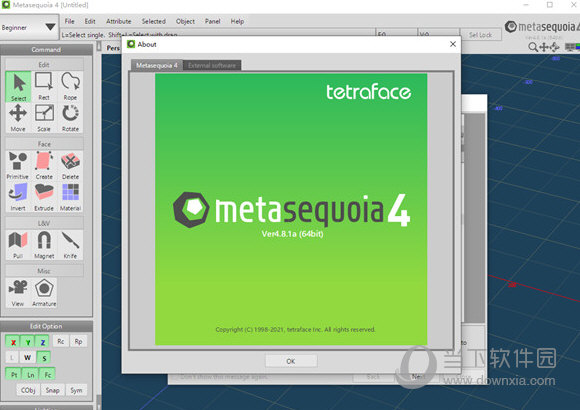Screen dimensions: 580x410
Task: Switch to the External software tab
Action: pos(212,65)
